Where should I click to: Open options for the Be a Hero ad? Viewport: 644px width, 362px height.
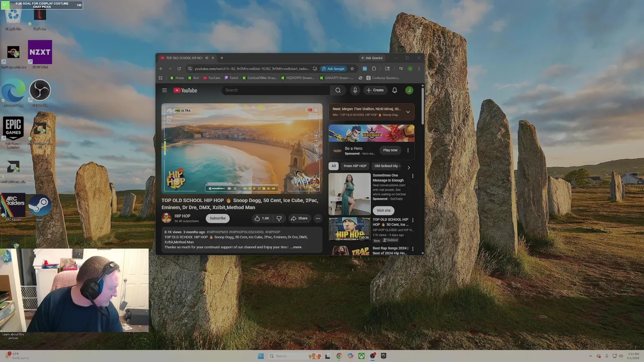pyautogui.click(x=408, y=150)
